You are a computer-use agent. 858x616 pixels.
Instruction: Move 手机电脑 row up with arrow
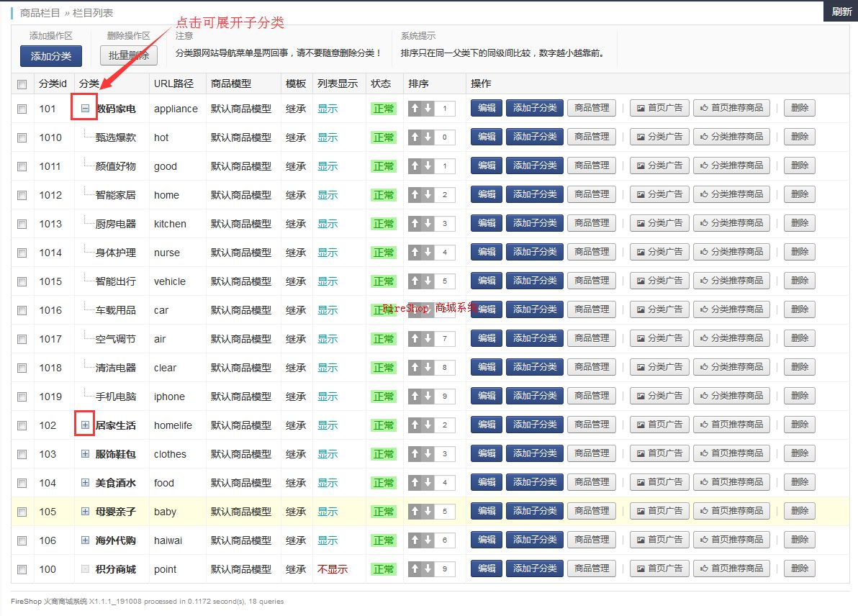415,396
